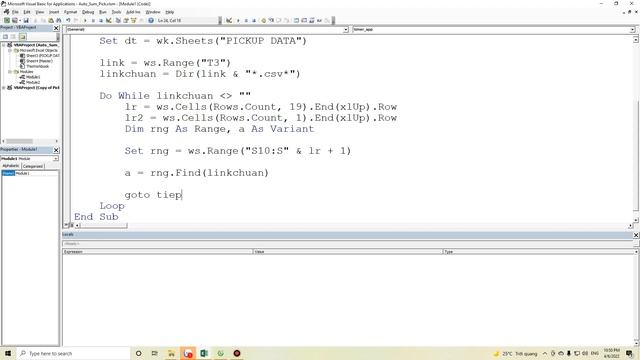Click the Help question mark icon
Viewport: 640px width, 360px height.
pos(151,20)
